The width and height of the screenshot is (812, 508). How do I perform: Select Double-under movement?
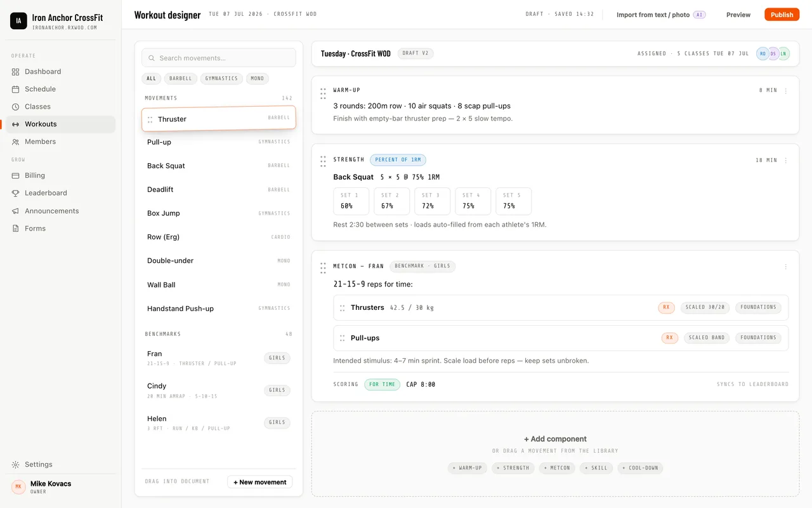pyautogui.click(x=219, y=261)
